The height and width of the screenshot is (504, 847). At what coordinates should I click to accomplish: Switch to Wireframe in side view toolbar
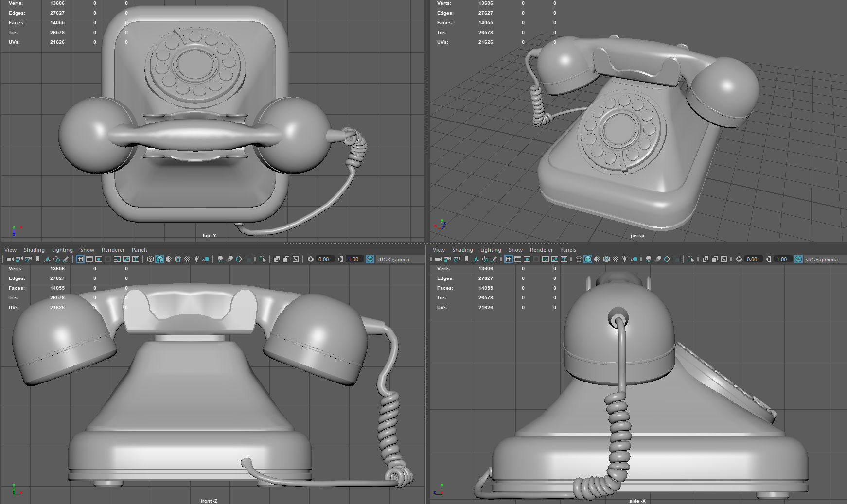(x=579, y=259)
